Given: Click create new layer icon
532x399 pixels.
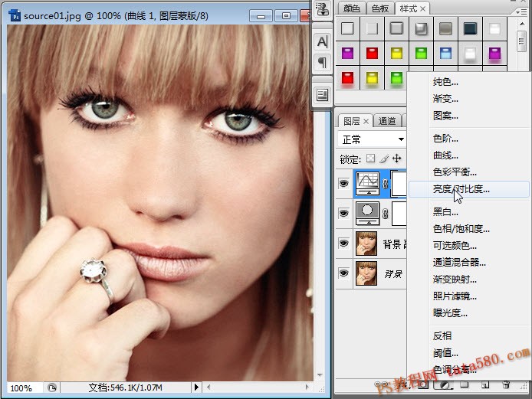Looking at the screenshot, I should coord(485,384).
